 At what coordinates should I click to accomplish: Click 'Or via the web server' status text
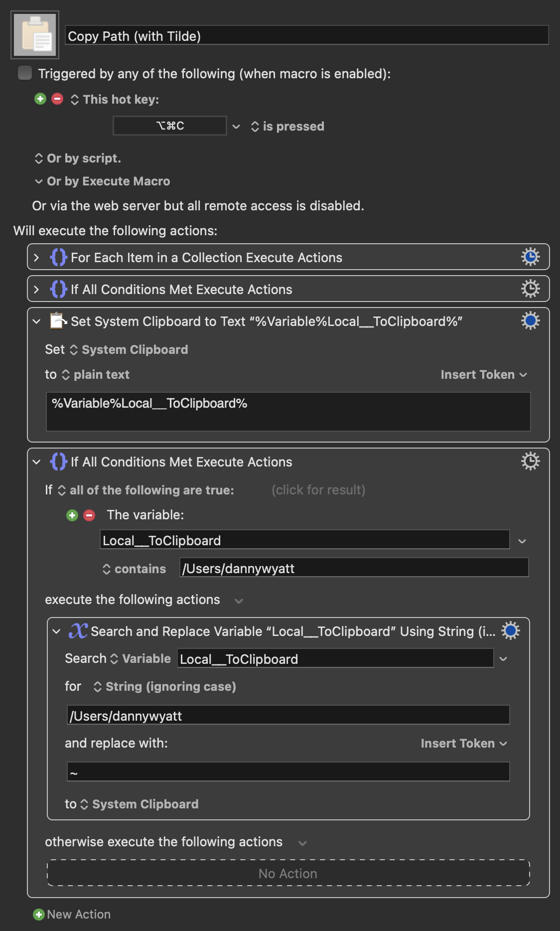(198, 206)
